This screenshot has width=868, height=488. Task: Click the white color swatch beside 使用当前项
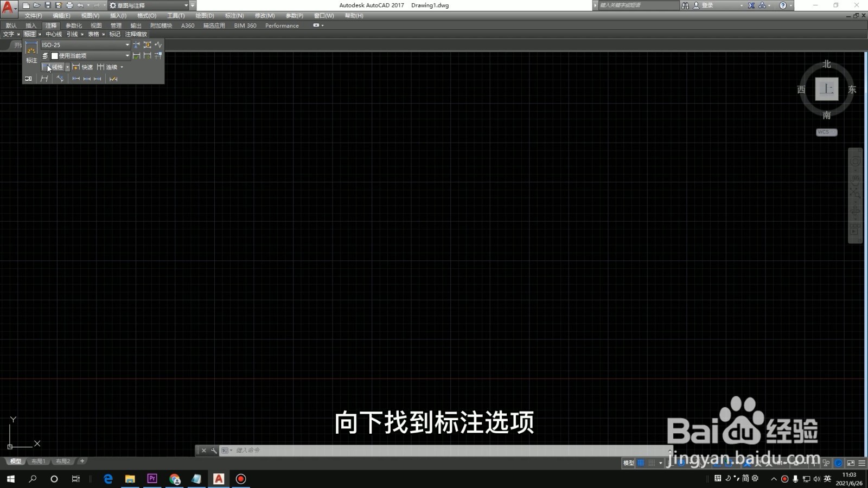(x=54, y=55)
